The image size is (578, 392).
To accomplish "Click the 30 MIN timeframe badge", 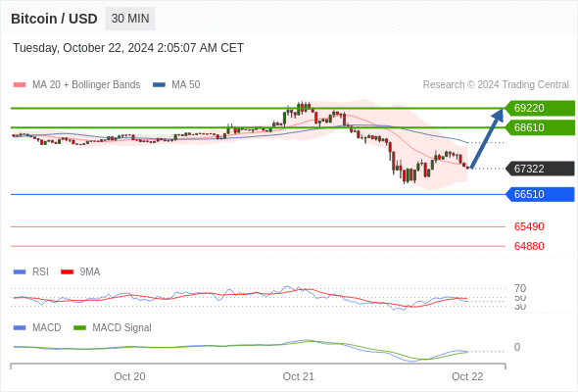I will click(x=130, y=19).
